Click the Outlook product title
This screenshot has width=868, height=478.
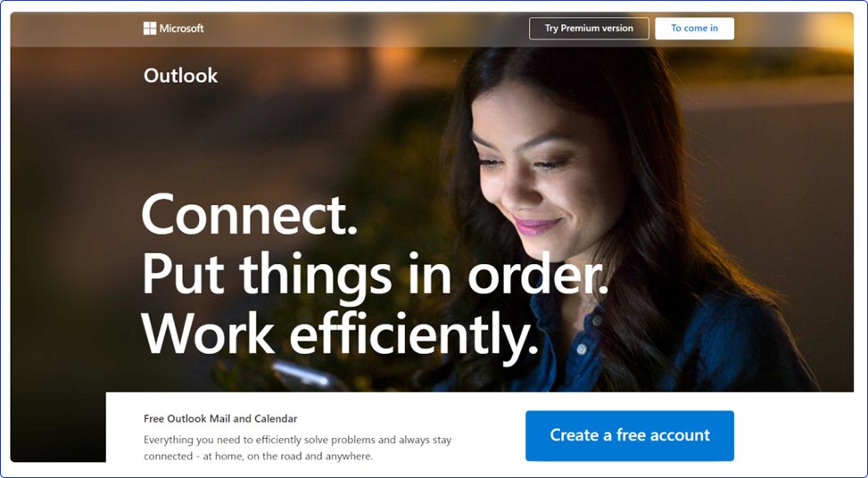pyautogui.click(x=180, y=76)
